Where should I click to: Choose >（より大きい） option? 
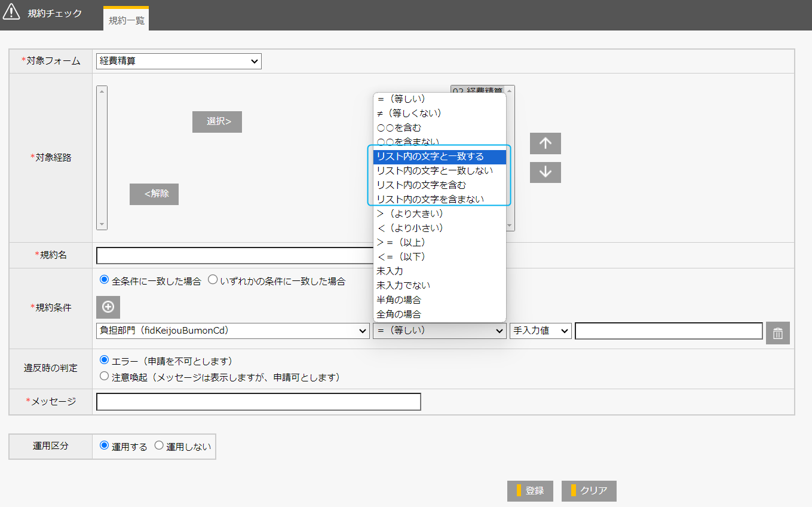(x=439, y=213)
